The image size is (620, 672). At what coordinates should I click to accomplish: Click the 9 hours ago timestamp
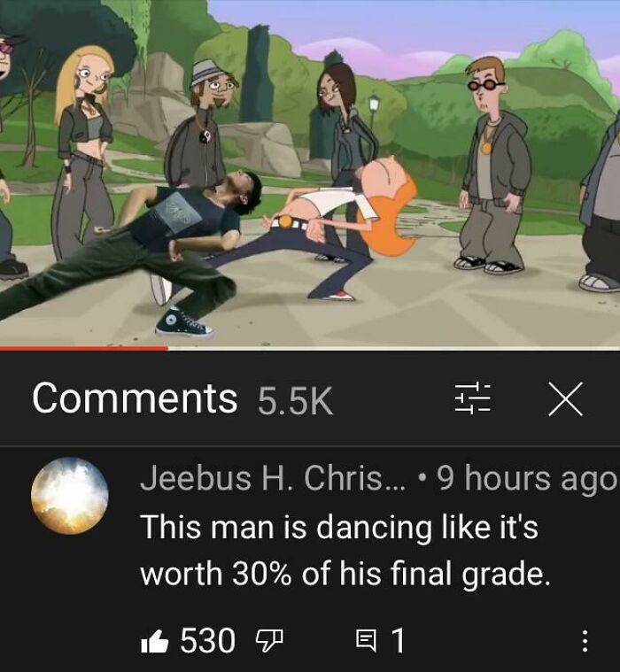pyautogui.click(x=526, y=479)
